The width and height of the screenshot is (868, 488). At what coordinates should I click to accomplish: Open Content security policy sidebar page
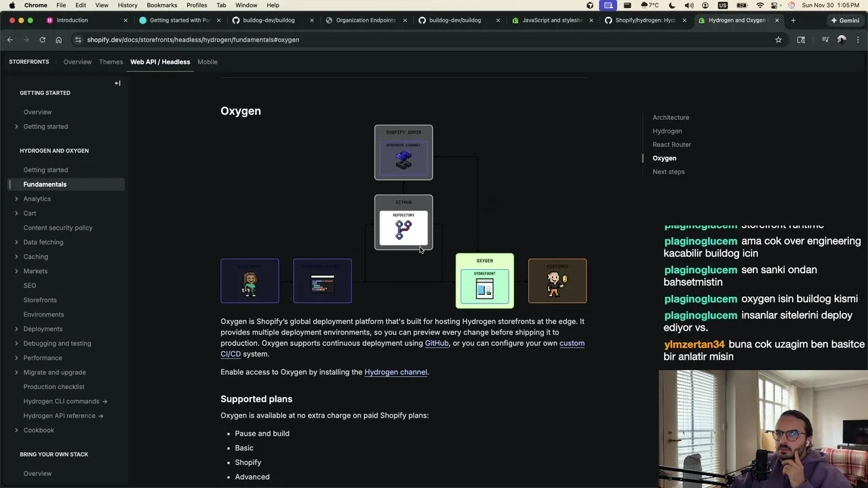(58, 228)
